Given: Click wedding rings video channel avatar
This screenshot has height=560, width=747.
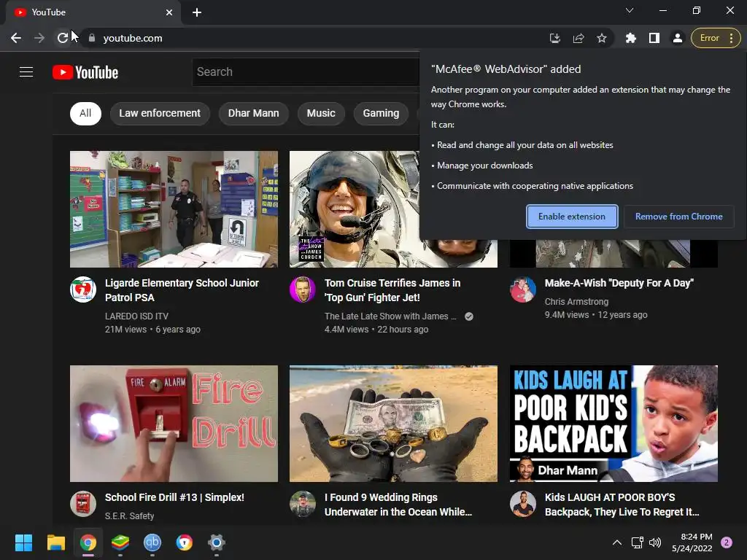Looking at the screenshot, I should point(303,504).
